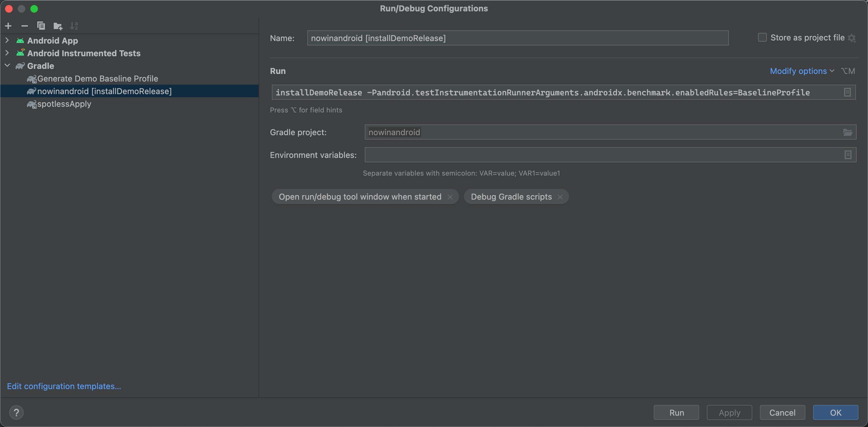
Task: Remove the Debug Gradle scripts tag
Action: click(x=561, y=196)
